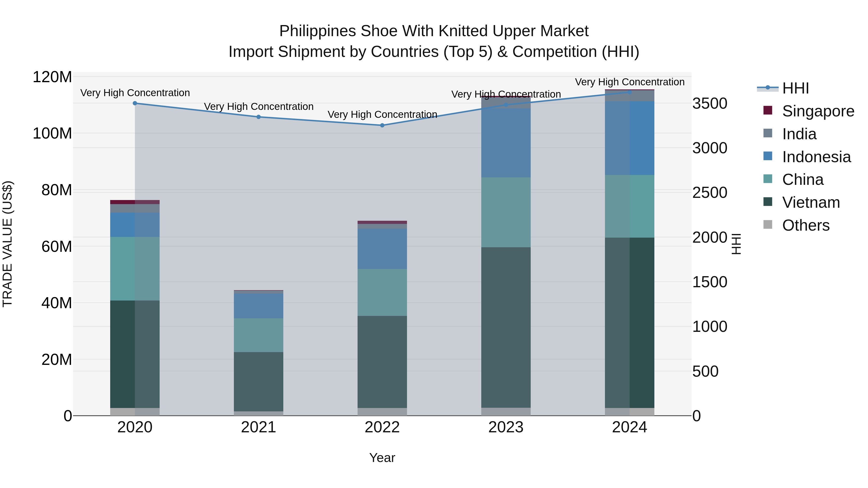Image resolution: width=868 pixels, height=488 pixels.
Task: Click the 2021 HHI line marker
Action: pos(258,117)
